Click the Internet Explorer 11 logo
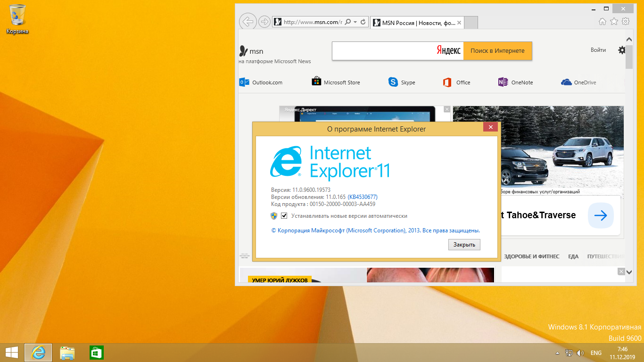Image resolution: width=644 pixels, height=362 pixels. click(330, 163)
